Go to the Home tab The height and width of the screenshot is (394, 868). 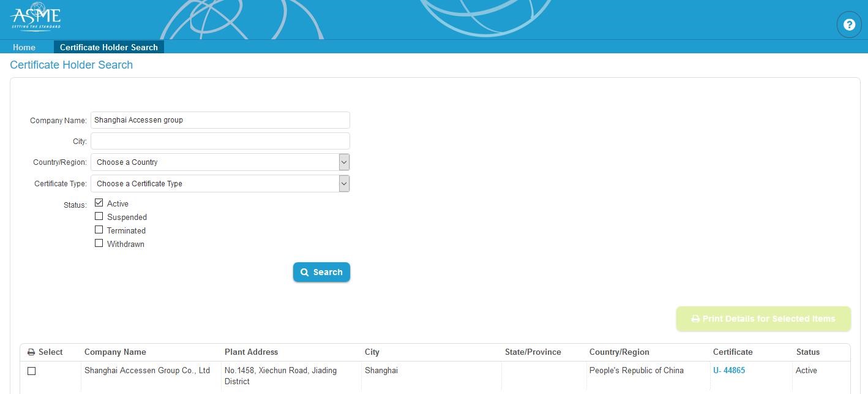point(24,47)
